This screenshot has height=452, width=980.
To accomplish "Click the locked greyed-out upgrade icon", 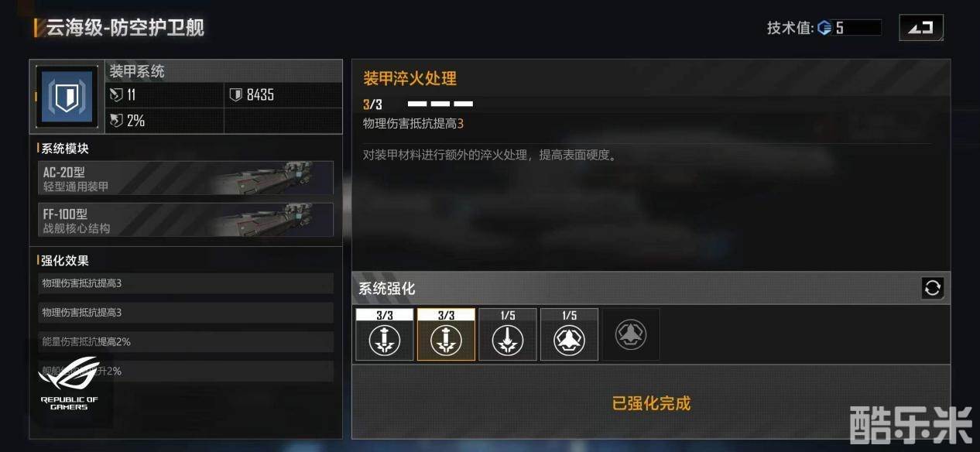I will [x=631, y=334].
